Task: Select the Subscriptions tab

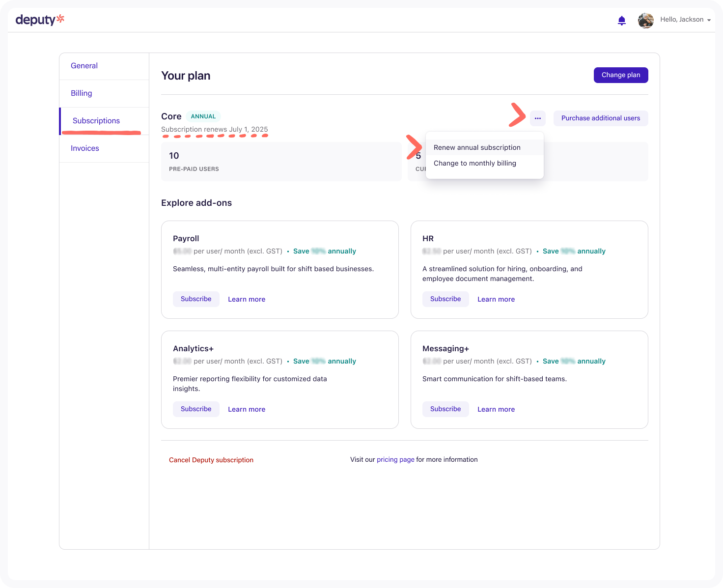Action: pyautogui.click(x=96, y=121)
